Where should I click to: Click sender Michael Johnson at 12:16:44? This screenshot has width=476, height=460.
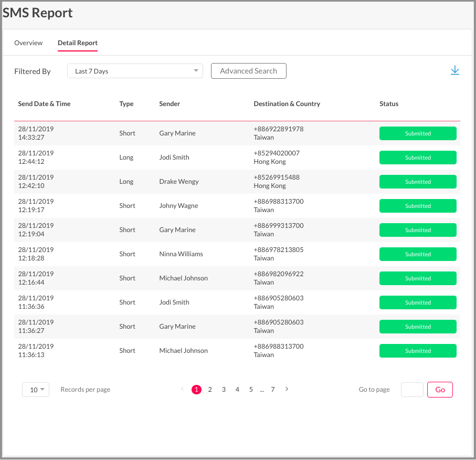point(183,278)
